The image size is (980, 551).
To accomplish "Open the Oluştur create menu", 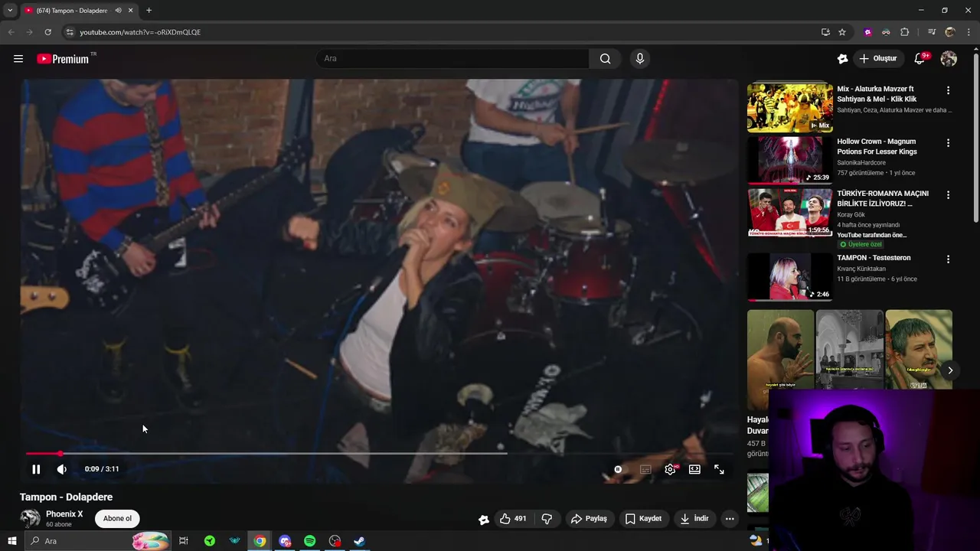I will [x=878, y=59].
